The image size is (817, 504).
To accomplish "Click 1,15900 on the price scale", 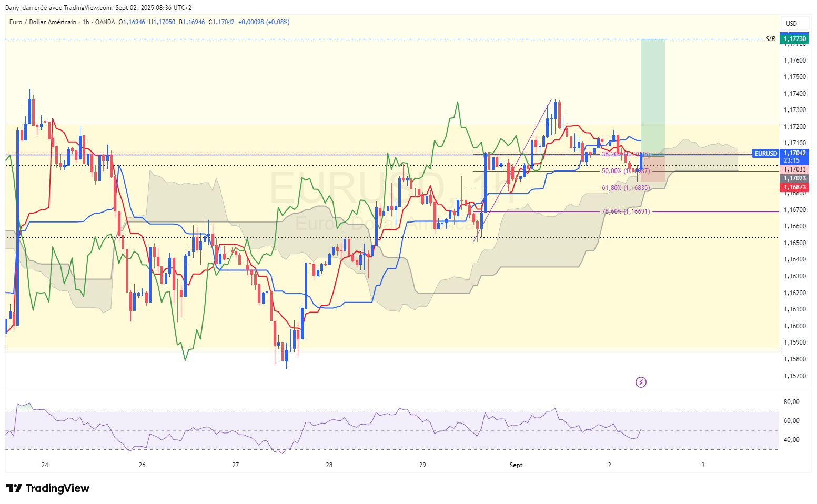I will pyautogui.click(x=795, y=342).
